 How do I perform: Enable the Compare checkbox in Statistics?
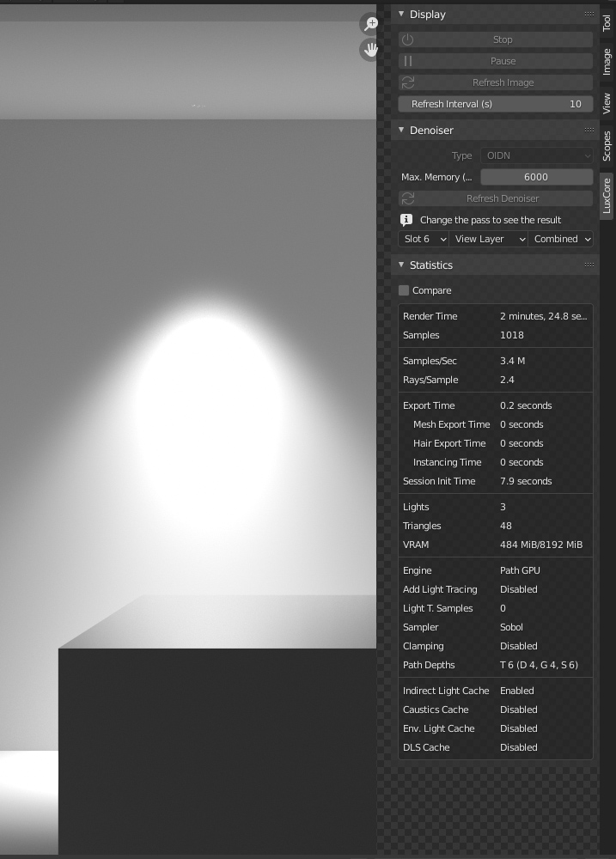click(405, 290)
